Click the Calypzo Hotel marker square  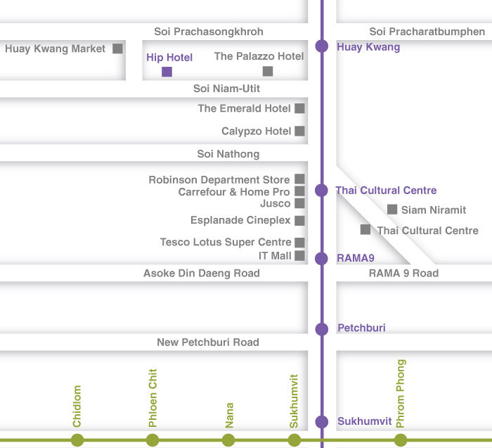click(x=299, y=131)
